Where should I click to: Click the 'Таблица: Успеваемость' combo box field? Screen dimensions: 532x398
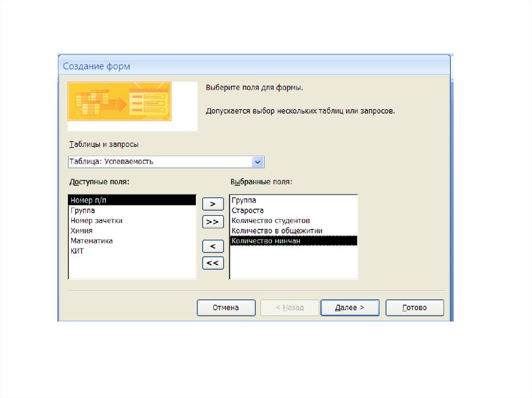[160, 162]
